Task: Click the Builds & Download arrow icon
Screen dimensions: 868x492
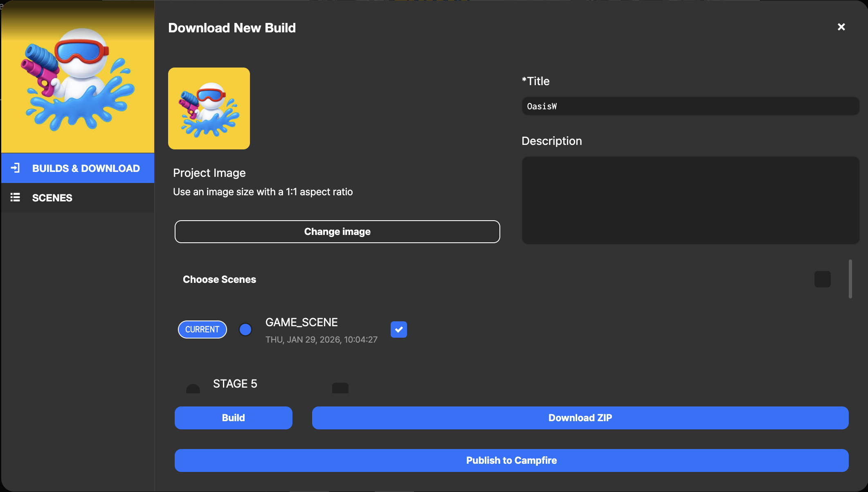Action: pos(16,168)
